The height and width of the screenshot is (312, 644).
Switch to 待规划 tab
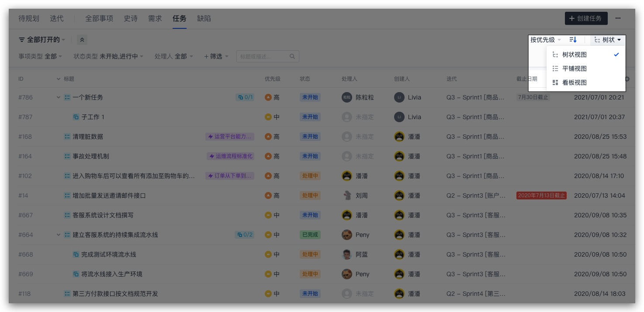29,18
